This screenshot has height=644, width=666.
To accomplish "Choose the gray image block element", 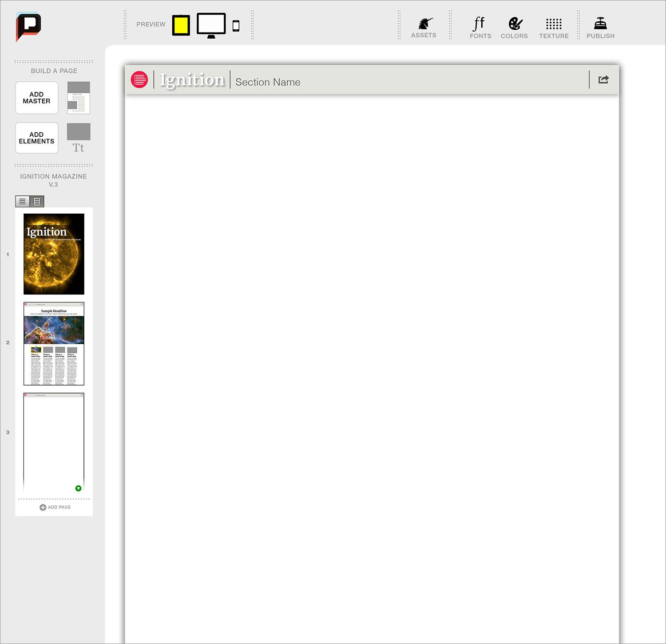I will point(79,131).
